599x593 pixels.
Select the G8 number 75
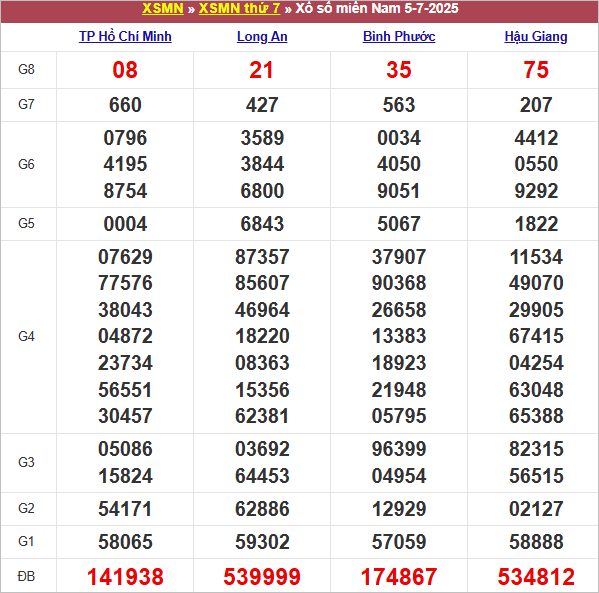pyautogui.click(x=536, y=70)
